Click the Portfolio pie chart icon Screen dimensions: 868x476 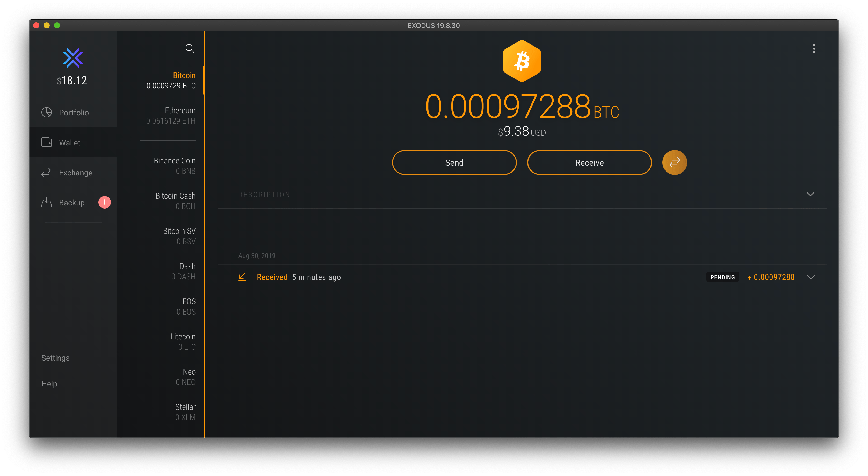[x=47, y=113]
